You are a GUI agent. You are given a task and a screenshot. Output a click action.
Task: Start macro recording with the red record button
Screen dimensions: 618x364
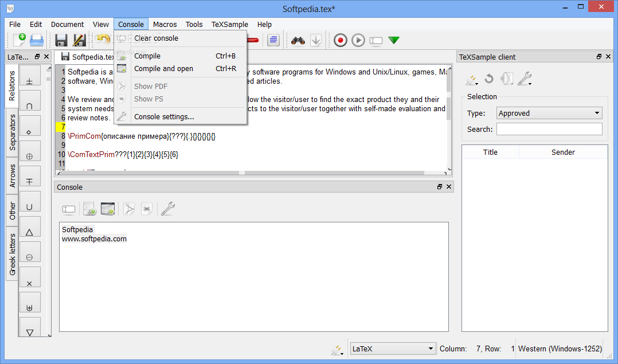(341, 40)
